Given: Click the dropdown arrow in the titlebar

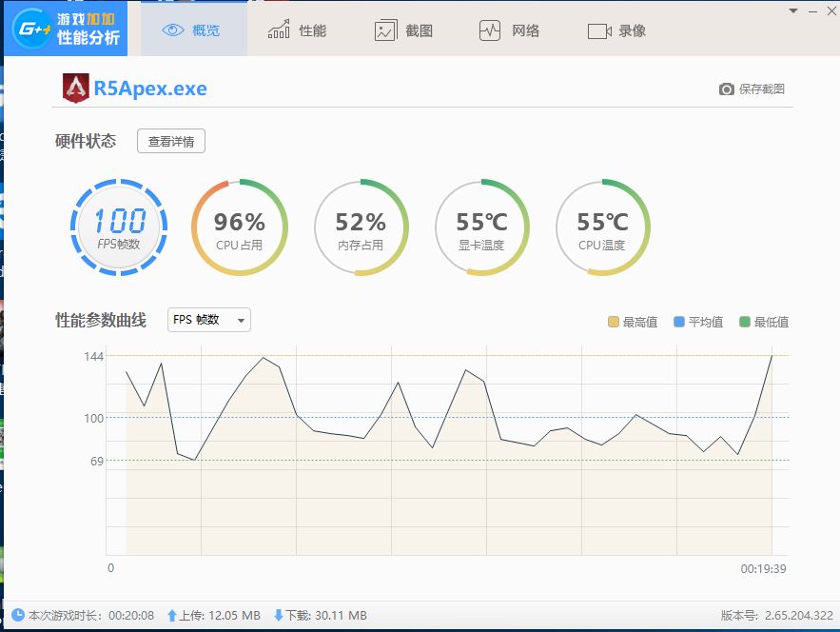Looking at the screenshot, I should pos(791,10).
